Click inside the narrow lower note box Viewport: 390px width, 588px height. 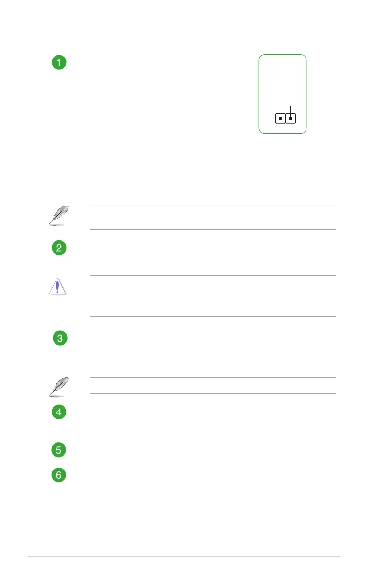coord(213,385)
